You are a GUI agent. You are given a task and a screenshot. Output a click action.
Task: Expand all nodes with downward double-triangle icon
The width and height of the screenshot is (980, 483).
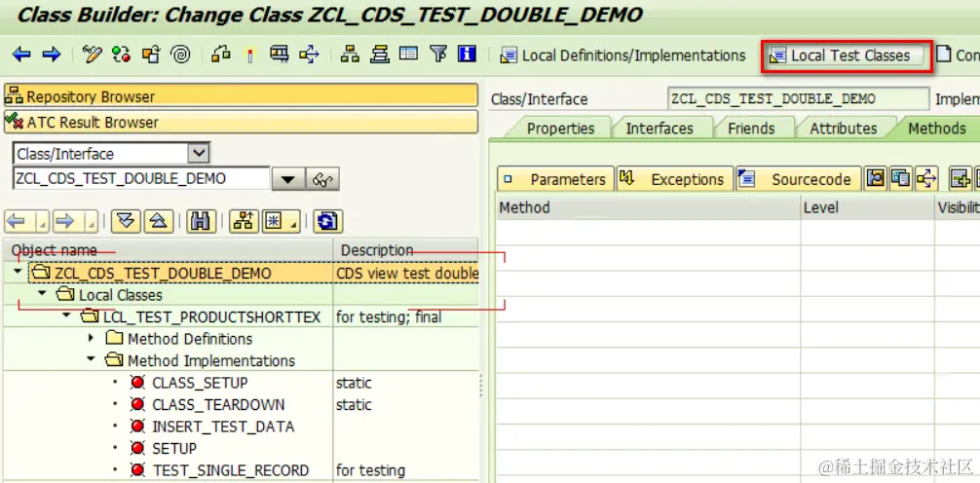[x=127, y=221]
